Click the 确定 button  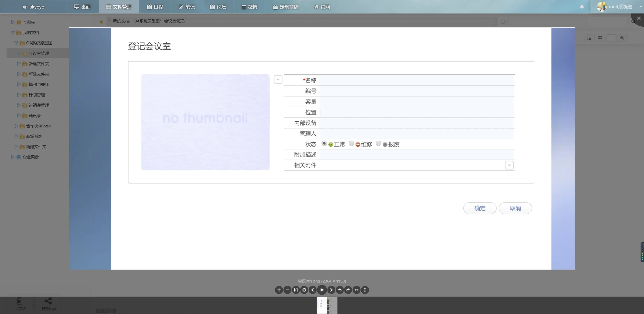pos(480,208)
